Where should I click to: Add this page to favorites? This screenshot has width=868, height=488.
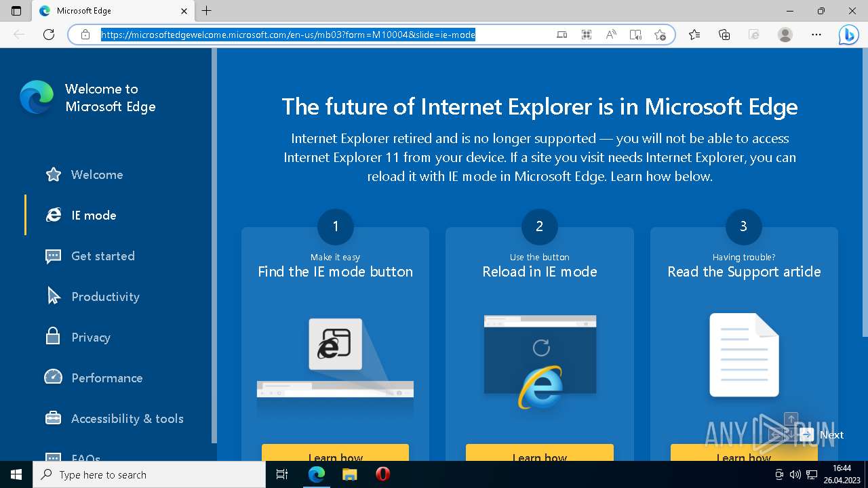tap(660, 35)
